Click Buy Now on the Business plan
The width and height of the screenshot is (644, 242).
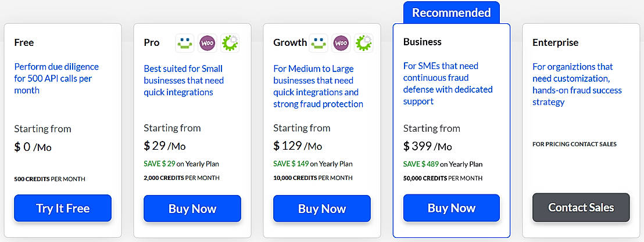[x=452, y=208]
